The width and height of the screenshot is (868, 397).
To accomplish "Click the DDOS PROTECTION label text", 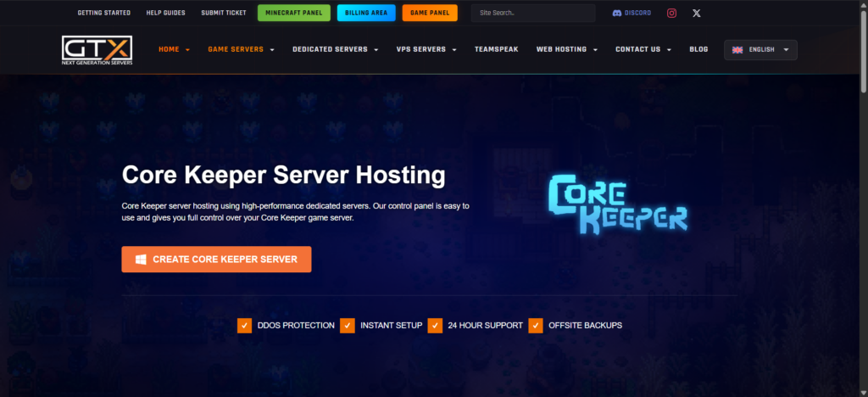I will pos(296,326).
